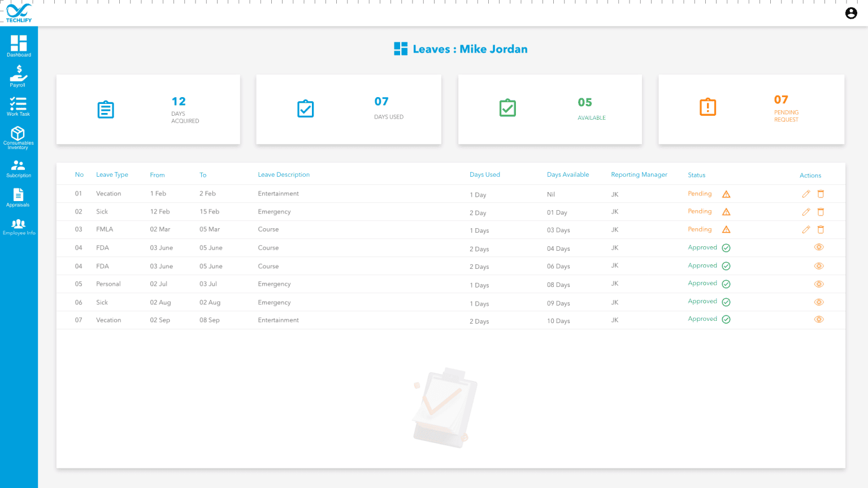Edit the Vecation leave from 1 Feb

[806, 194]
